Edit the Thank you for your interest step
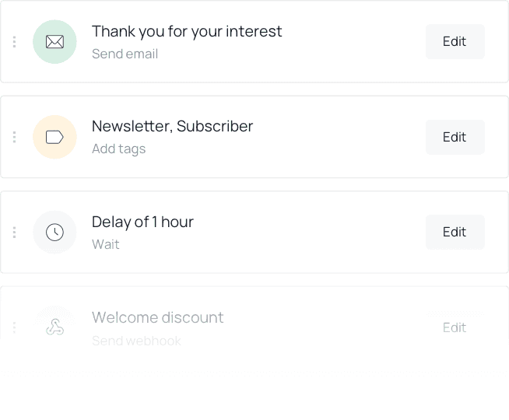 [455, 42]
